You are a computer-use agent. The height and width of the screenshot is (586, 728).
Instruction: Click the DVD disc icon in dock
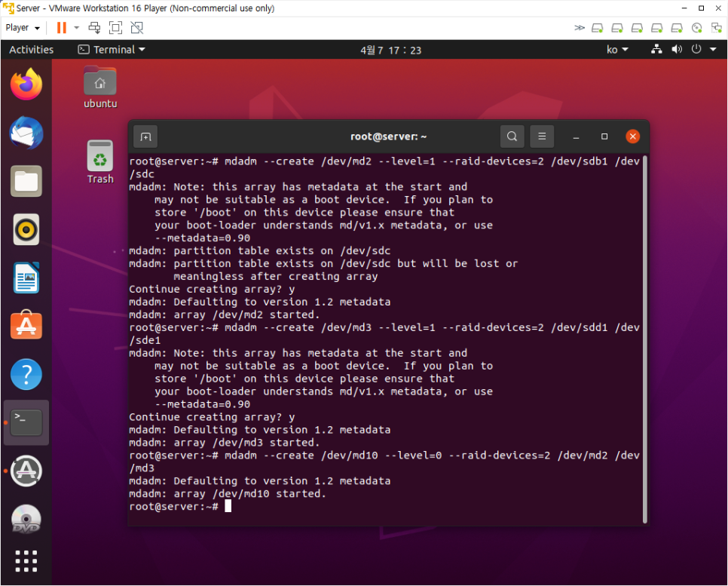pyautogui.click(x=26, y=519)
